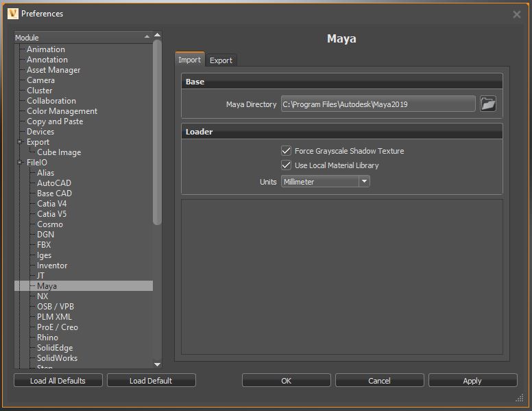Open Catia V5 settings
The image size is (532, 411).
point(52,214)
